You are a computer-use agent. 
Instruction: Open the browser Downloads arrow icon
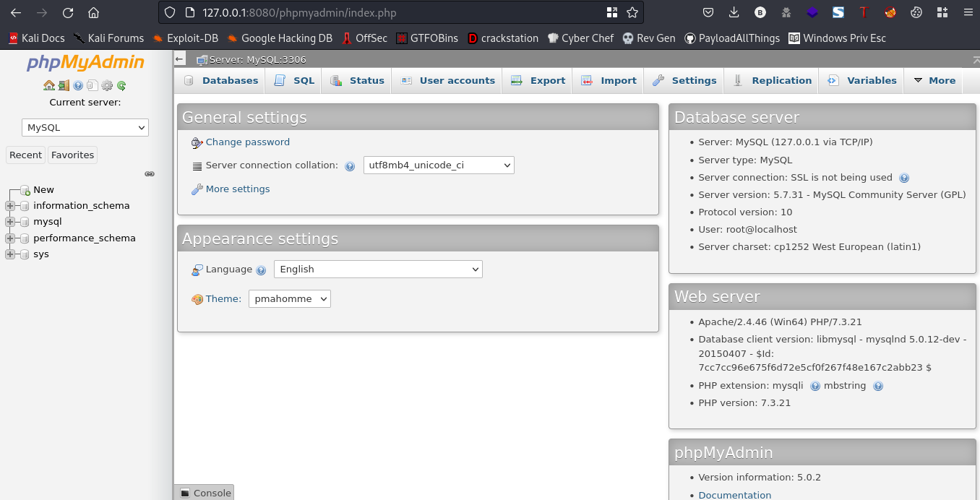click(734, 12)
